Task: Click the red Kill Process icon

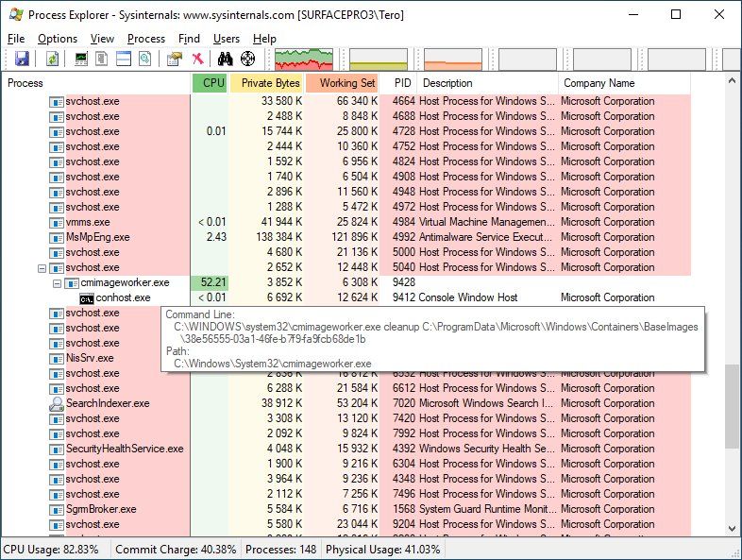Action: pyautogui.click(x=198, y=59)
